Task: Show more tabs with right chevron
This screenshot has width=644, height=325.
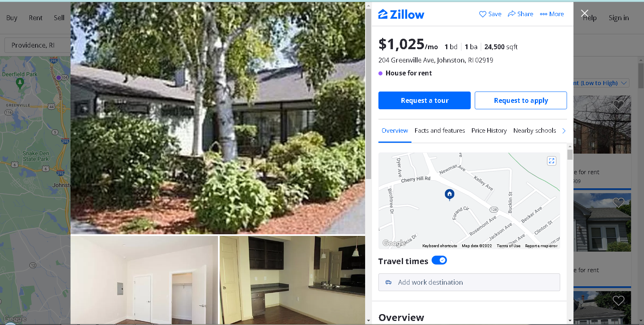Action: click(x=564, y=131)
